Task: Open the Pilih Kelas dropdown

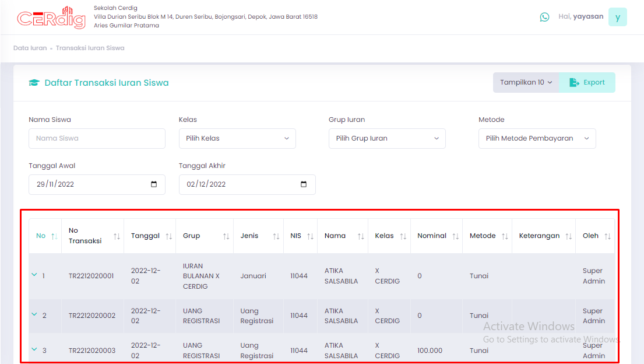Action: coord(237,139)
